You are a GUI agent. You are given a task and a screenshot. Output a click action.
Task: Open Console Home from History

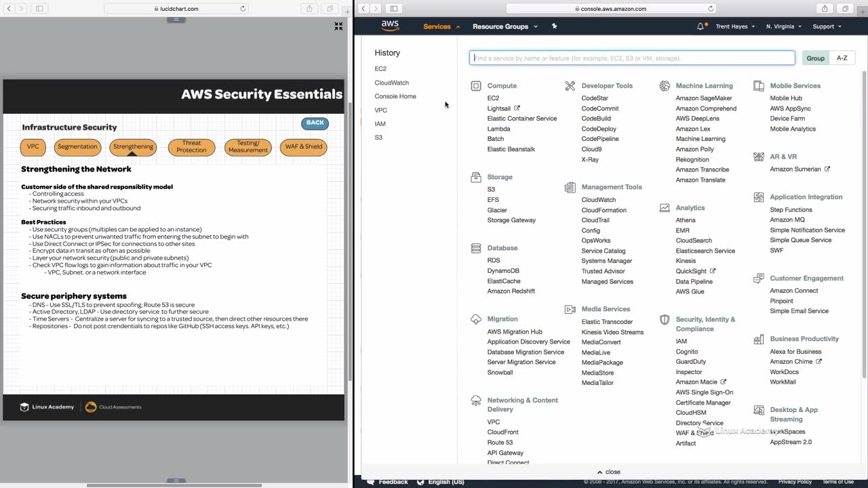(x=395, y=96)
